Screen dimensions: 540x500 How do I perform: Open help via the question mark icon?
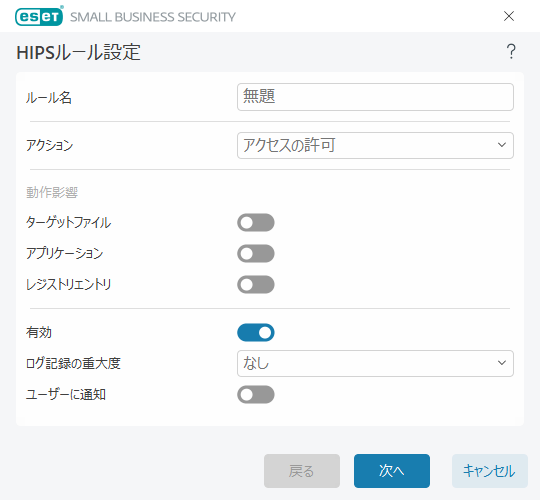[x=511, y=52]
